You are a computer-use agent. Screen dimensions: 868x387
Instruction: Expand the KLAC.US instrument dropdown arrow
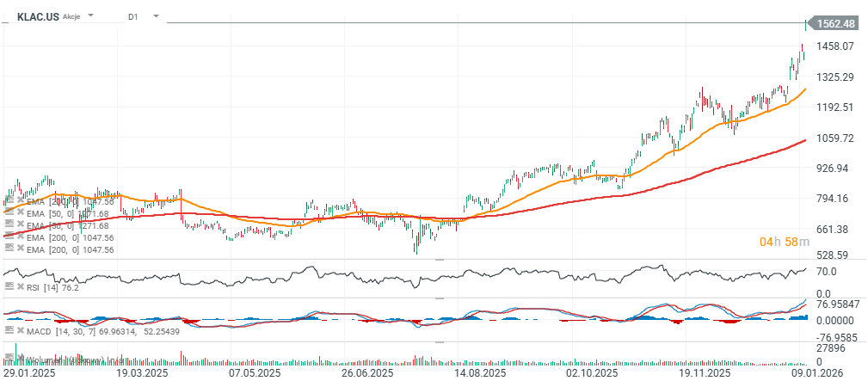coord(91,15)
